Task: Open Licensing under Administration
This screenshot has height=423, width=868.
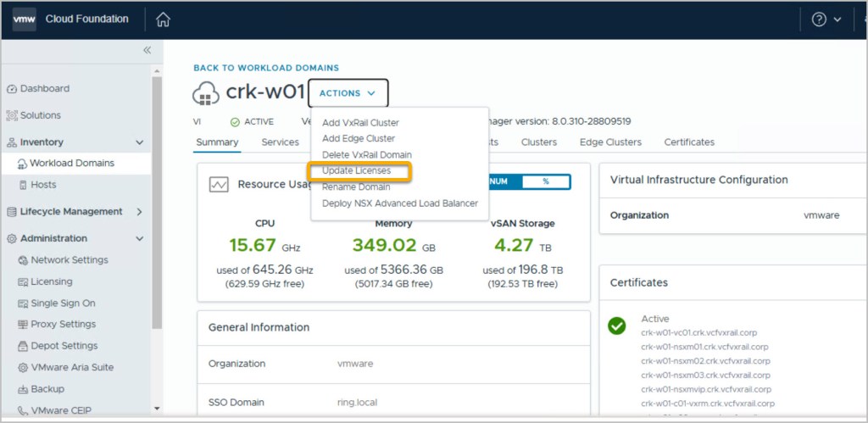Action: pos(51,281)
